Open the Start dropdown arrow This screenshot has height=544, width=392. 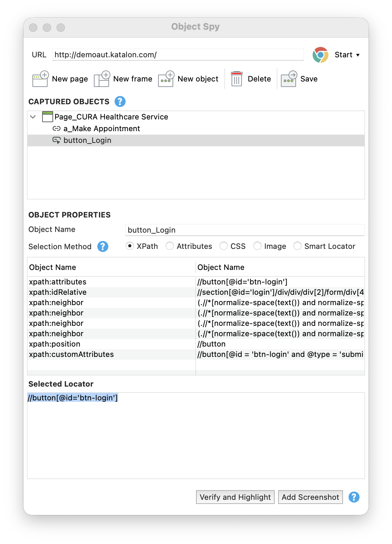tap(358, 55)
